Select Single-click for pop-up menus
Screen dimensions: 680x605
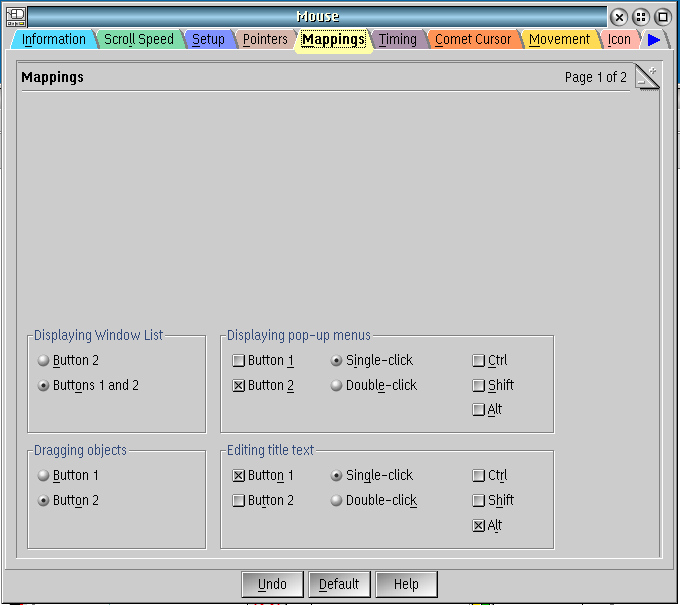[x=372, y=360]
